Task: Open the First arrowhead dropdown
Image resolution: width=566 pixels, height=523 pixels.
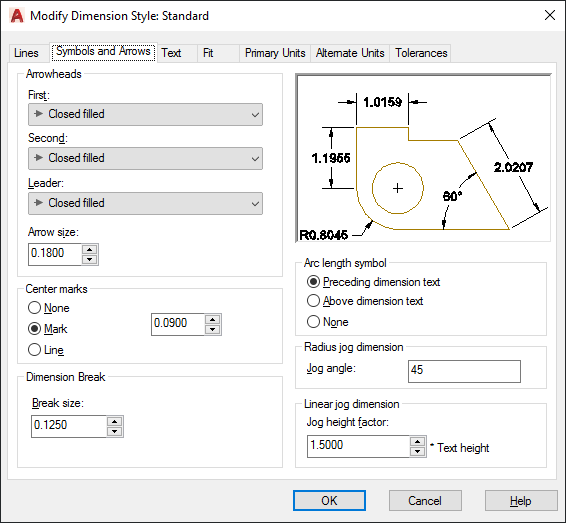Action: (145, 114)
